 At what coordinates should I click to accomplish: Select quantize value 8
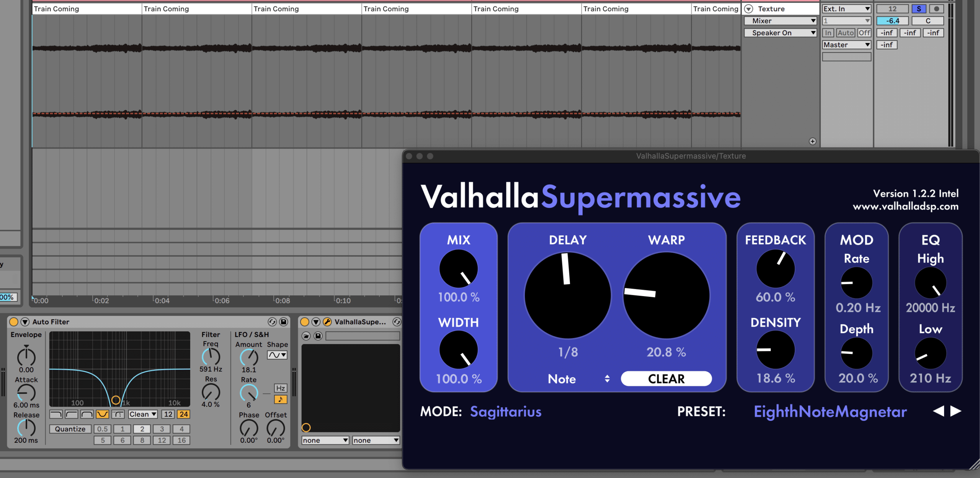[x=142, y=440]
